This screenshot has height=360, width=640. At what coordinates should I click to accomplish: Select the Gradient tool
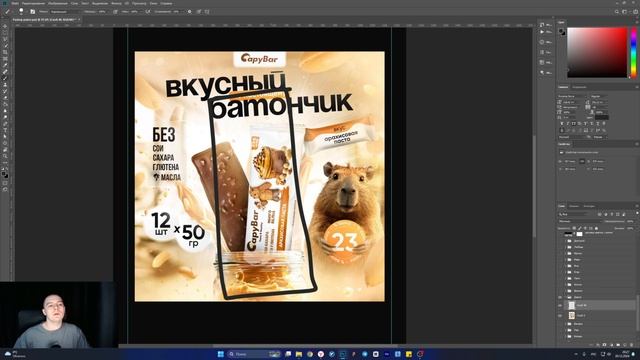tap(5, 104)
